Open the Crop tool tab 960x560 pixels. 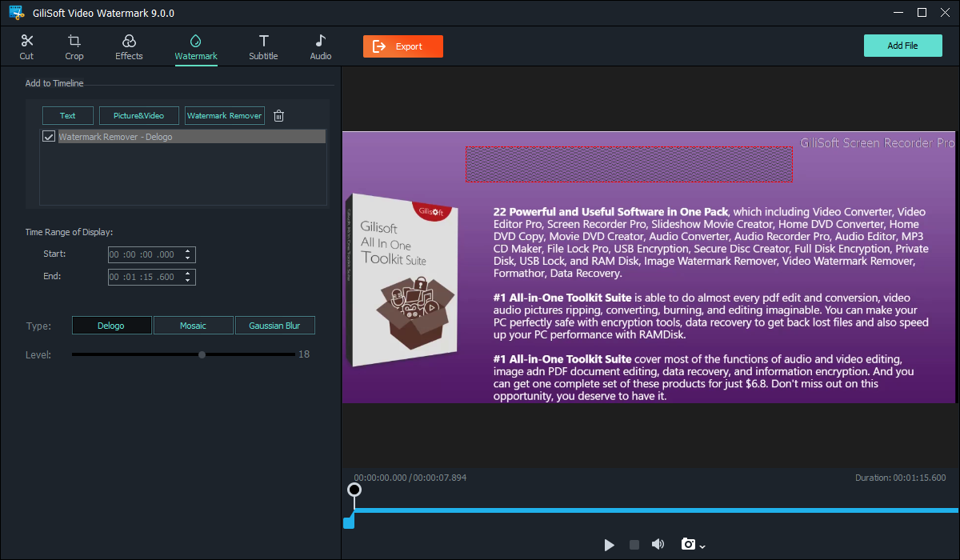[x=74, y=47]
